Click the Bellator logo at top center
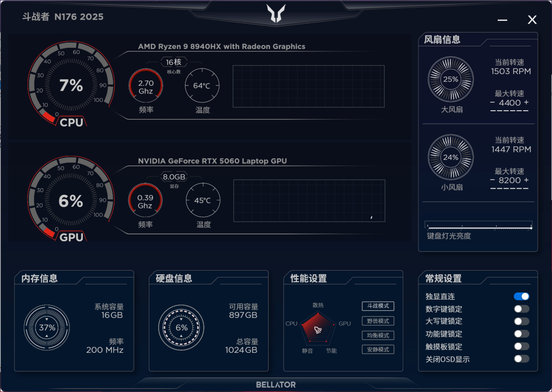Image resolution: width=552 pixels, height=392 pixels. point(276,13)
